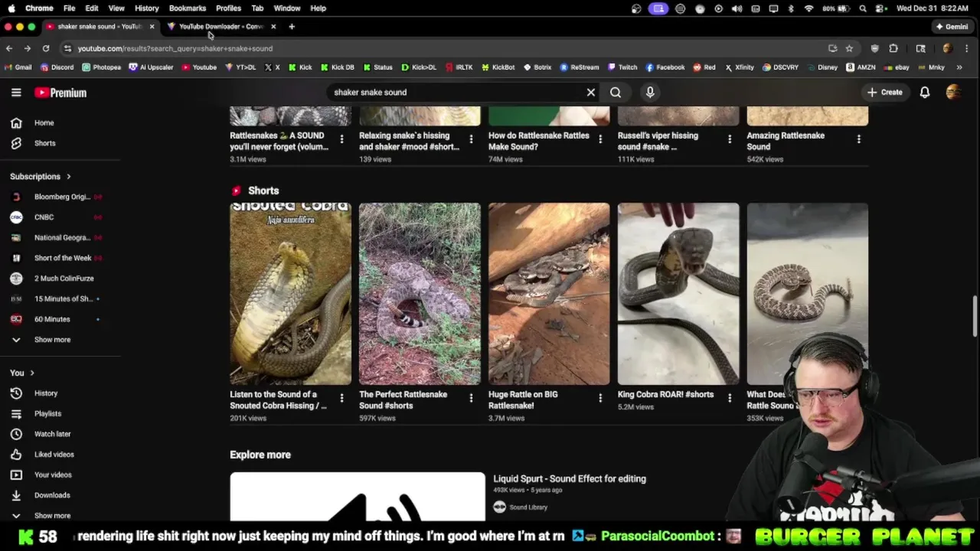Screen dimensions: 980x551
Task: Switch to the YouTube Downloader tab
Action: pyautogui.click(x=222, y=27)
